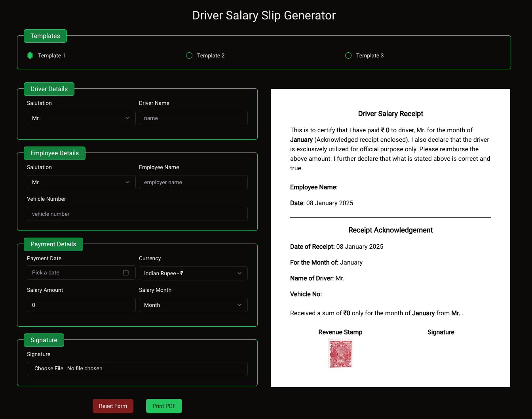Select the Template 1 radio button
532x419 pixels.
point(30,55)
